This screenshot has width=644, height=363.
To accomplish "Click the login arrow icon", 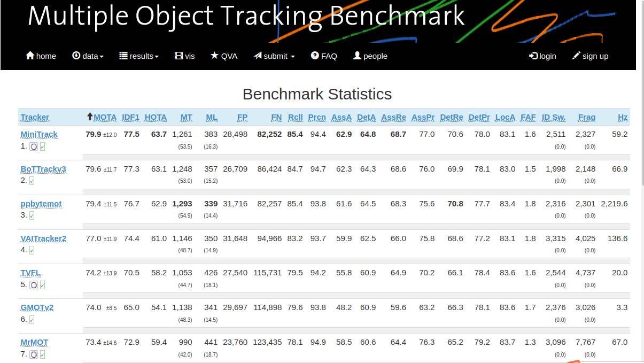I will click(x=533, y=56).
